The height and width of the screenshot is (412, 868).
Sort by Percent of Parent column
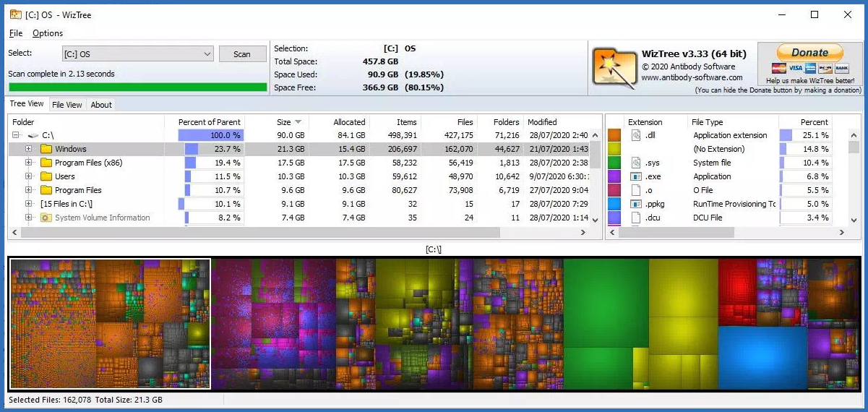tap(204, 122)
